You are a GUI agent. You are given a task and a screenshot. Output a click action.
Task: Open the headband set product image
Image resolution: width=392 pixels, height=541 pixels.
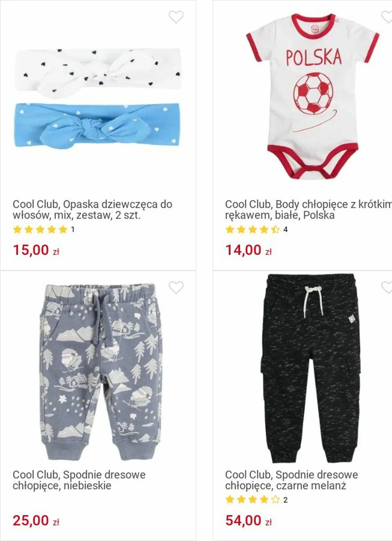(98, 98)
